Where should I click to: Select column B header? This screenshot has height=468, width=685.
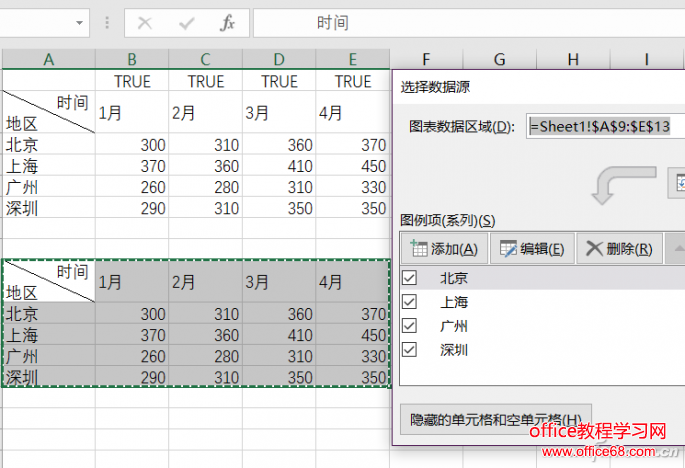132,59
